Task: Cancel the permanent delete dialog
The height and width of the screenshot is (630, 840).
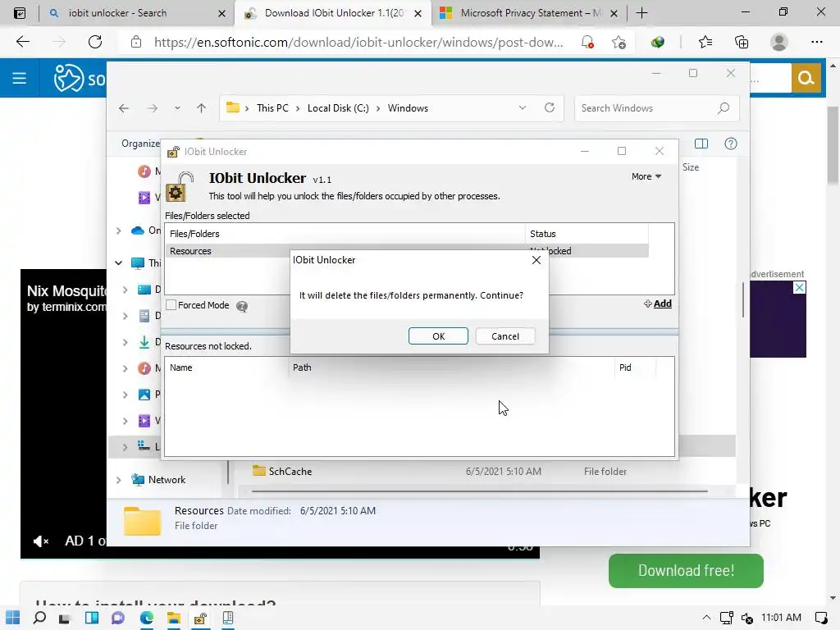Action: [504, 336]
